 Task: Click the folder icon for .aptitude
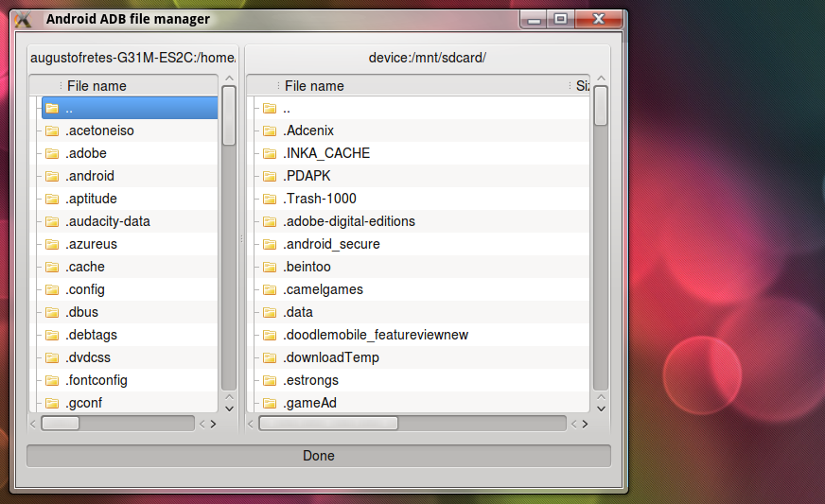pyautogui.click(x=51, y=199)
